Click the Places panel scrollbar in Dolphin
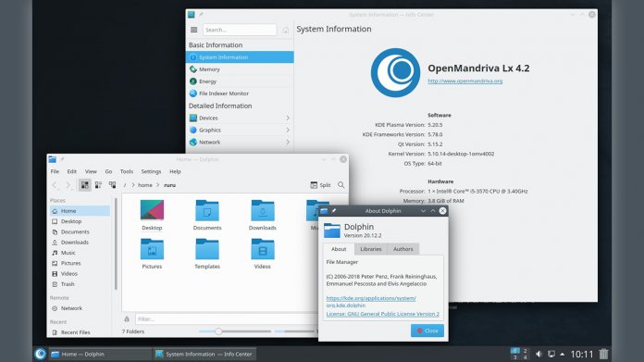 pyautogui.click(x=116, y=244)
